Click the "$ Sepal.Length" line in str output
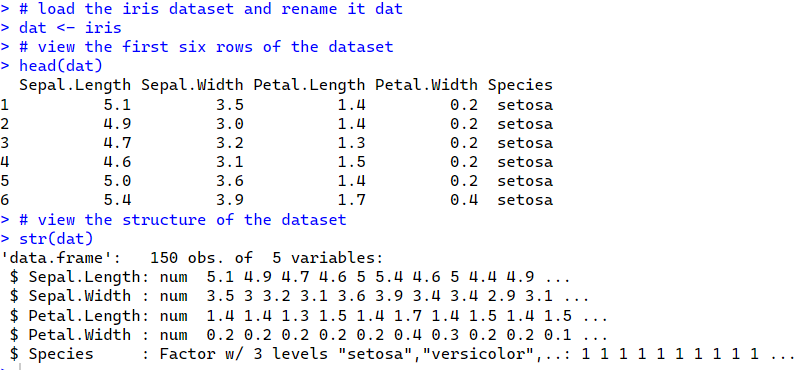Screen dimensions: 799x370 coord(289,277)
